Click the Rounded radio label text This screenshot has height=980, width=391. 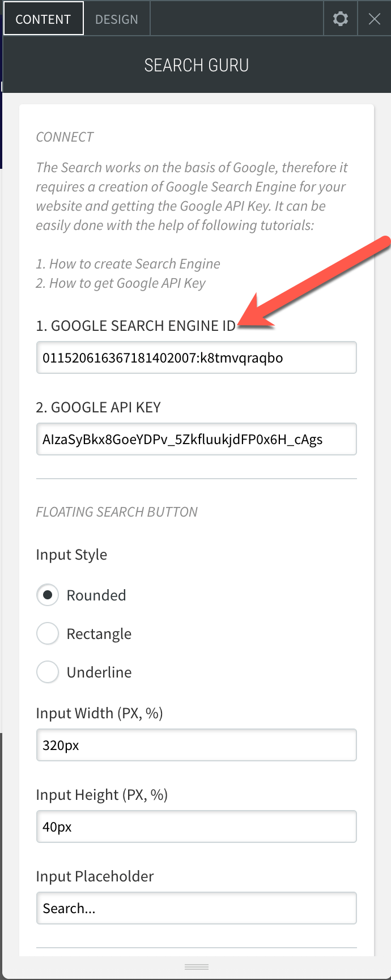pyautogui.click(x=96, y=595)
